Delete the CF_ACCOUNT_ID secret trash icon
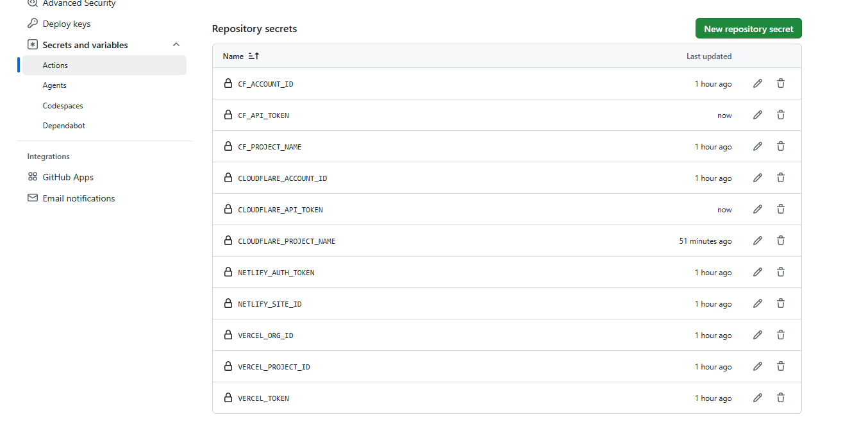The image size is (868, 433). (x=781, y=83)
